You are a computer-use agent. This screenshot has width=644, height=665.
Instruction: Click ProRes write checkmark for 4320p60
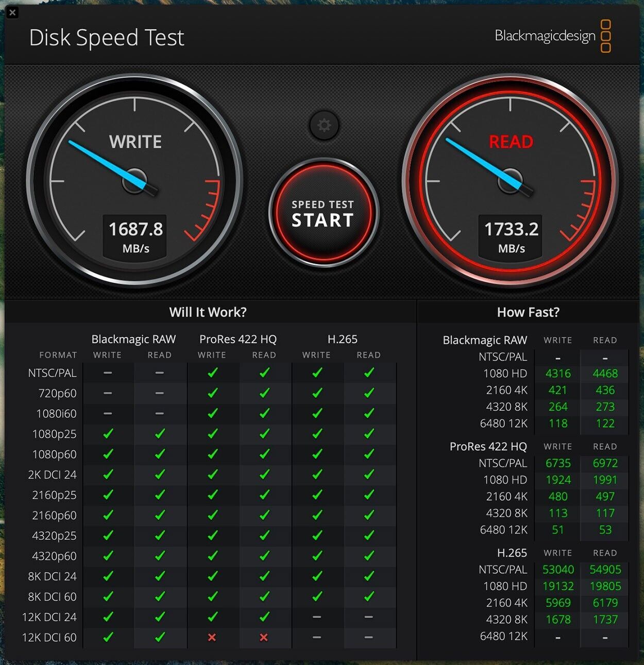pyautogui.click(x=212, y=556)
